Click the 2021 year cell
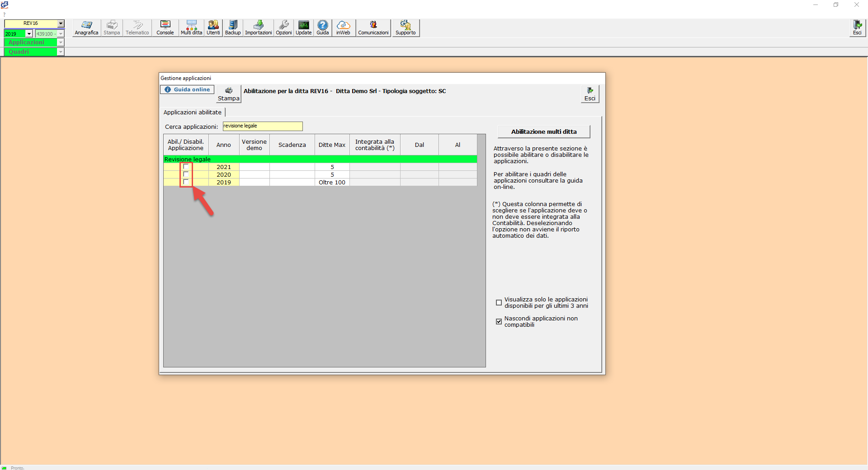The image size is (868, 470). point(224,167)
